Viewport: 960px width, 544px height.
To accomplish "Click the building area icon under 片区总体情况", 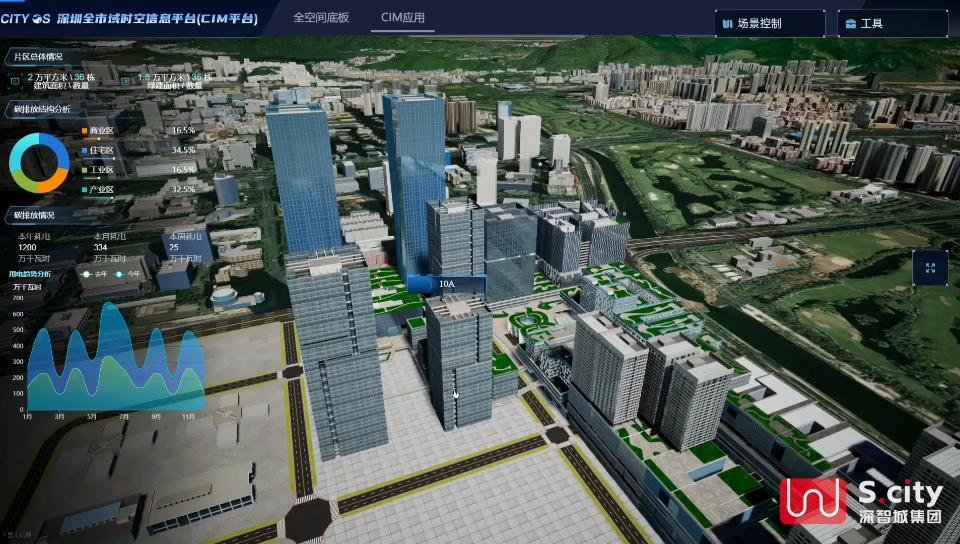I will 15,79.
